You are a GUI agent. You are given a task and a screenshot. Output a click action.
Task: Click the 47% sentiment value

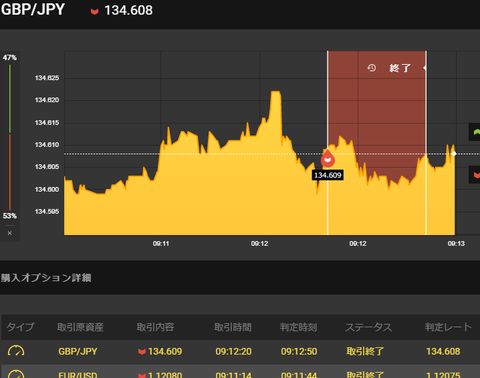[10, 58]
